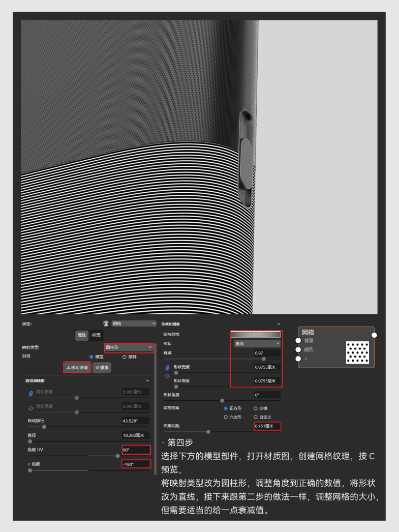Viewport: 399px width, 532px height.
Task: Click the 颜色 input socket on the 网格 node
Action: [298, 349]
